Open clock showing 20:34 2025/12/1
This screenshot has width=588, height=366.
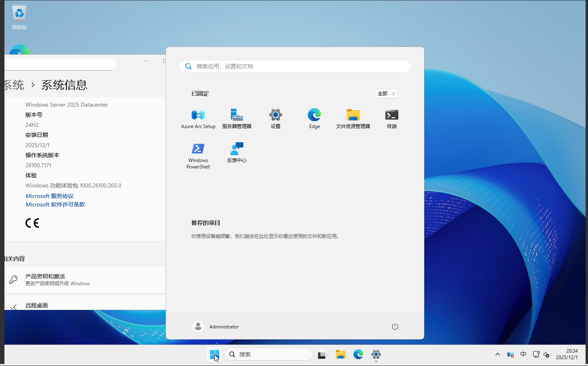[x=567, y=354]
